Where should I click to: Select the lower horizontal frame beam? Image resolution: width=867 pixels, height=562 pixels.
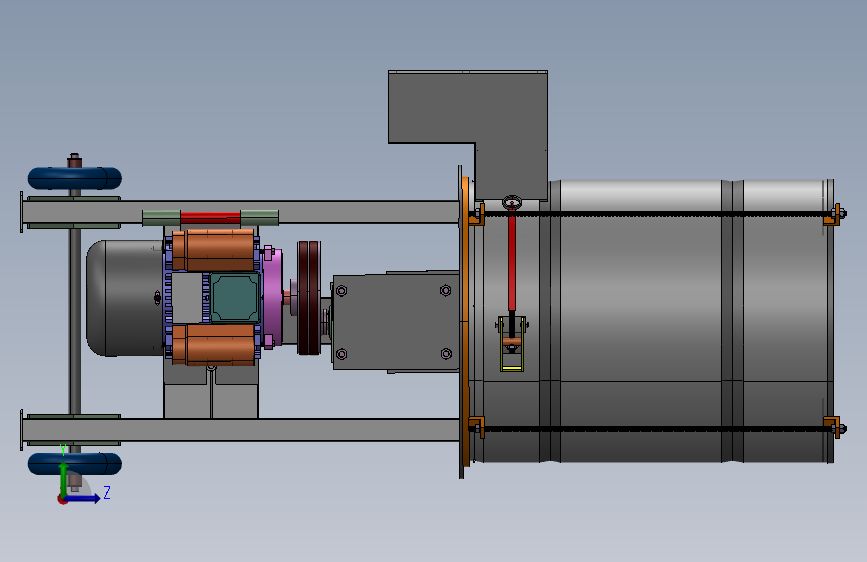[241, 430]
